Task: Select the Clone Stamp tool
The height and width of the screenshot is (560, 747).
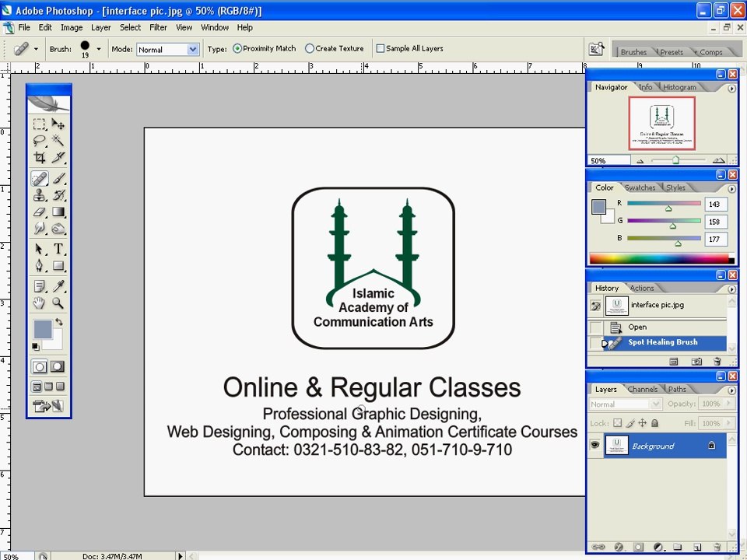Action: (x=40, y=195)
